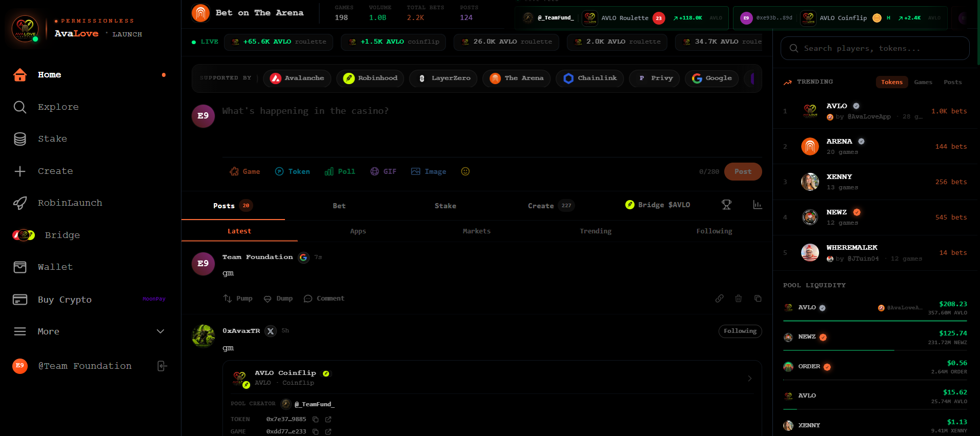Click the Post button
The image size is (980, 436).
[743, 172]
